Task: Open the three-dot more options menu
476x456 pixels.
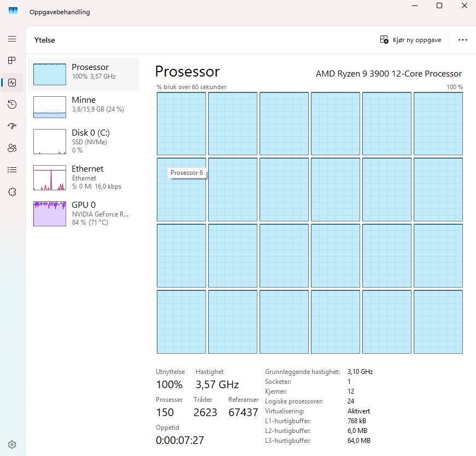Action: point(463,40)
